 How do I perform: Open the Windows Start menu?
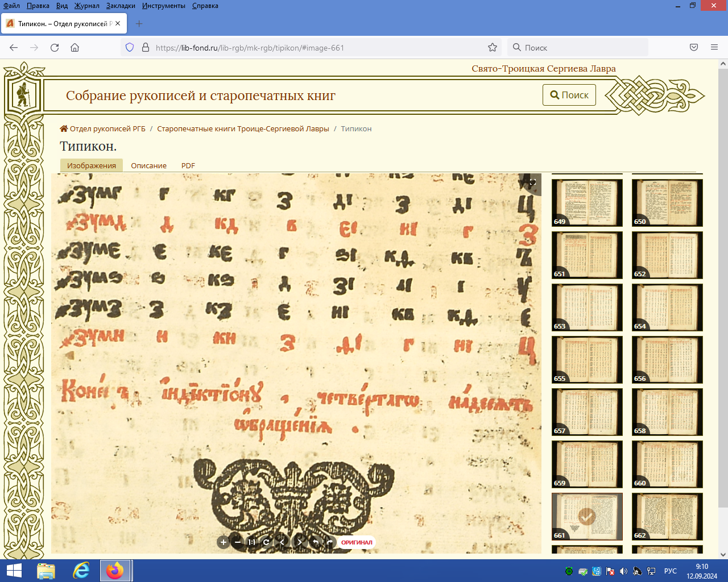tap(14, 571)
